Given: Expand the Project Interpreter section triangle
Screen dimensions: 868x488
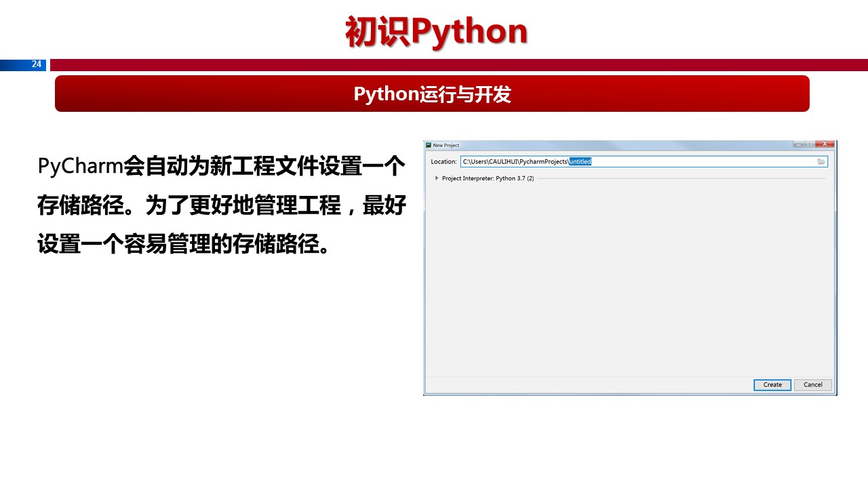Looking at the screenshot, I should 437,178.
